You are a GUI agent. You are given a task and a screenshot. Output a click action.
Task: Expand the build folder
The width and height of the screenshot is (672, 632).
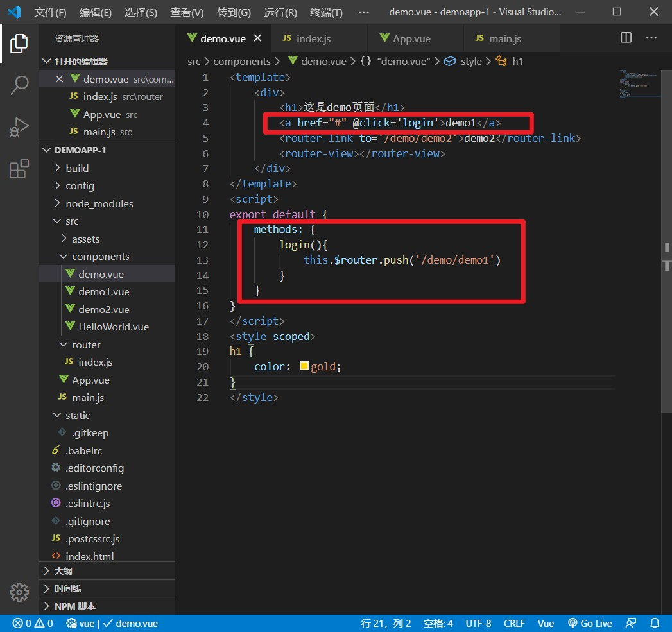click(x=107, y=168)
